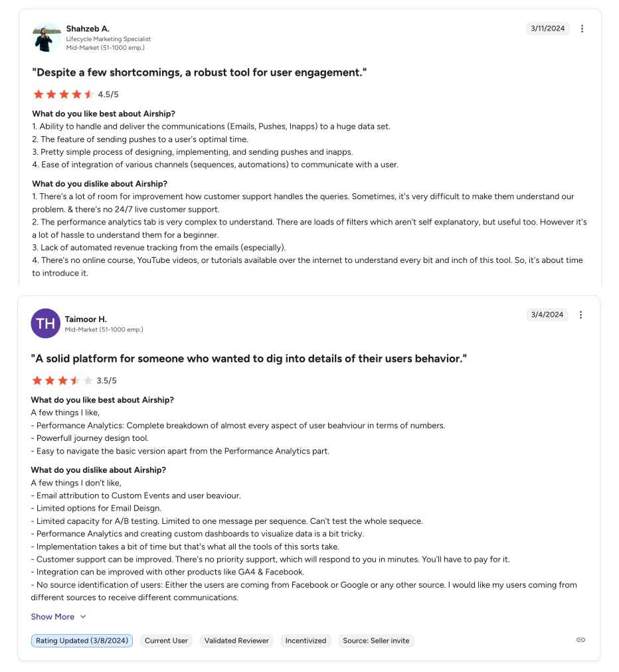
Task: Open the options menu on Shahzeb's review
Action: pos(582,29)
